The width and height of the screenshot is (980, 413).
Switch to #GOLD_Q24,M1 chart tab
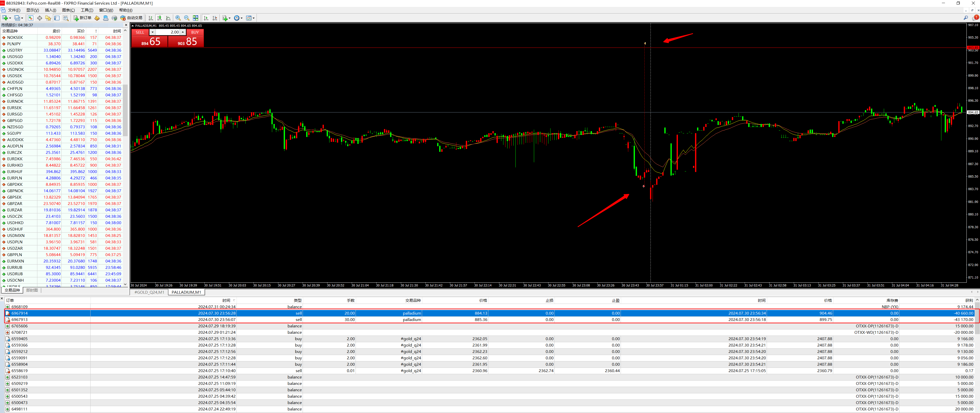pos(149,292)
